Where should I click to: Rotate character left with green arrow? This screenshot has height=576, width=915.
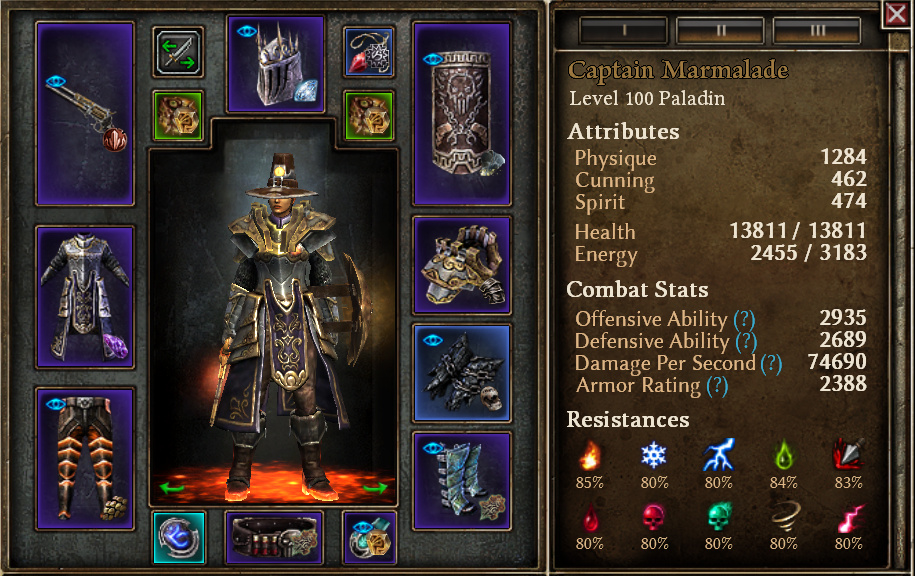[172, 487]
